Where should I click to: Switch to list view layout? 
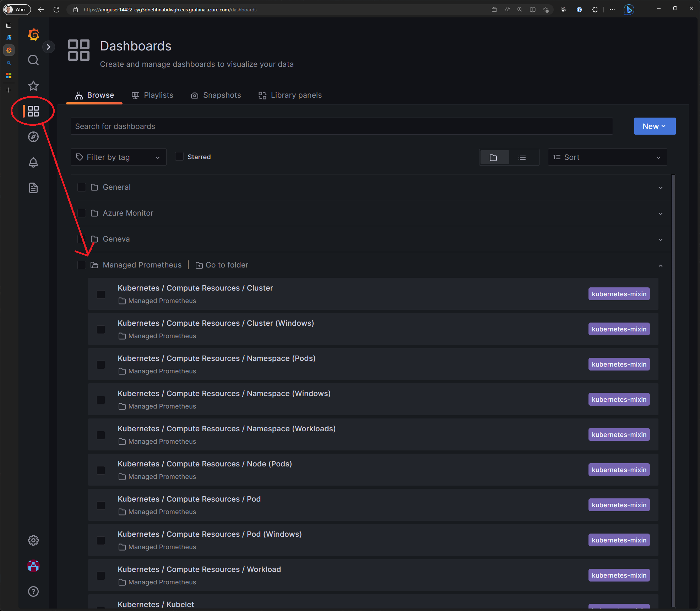[522, 157]
